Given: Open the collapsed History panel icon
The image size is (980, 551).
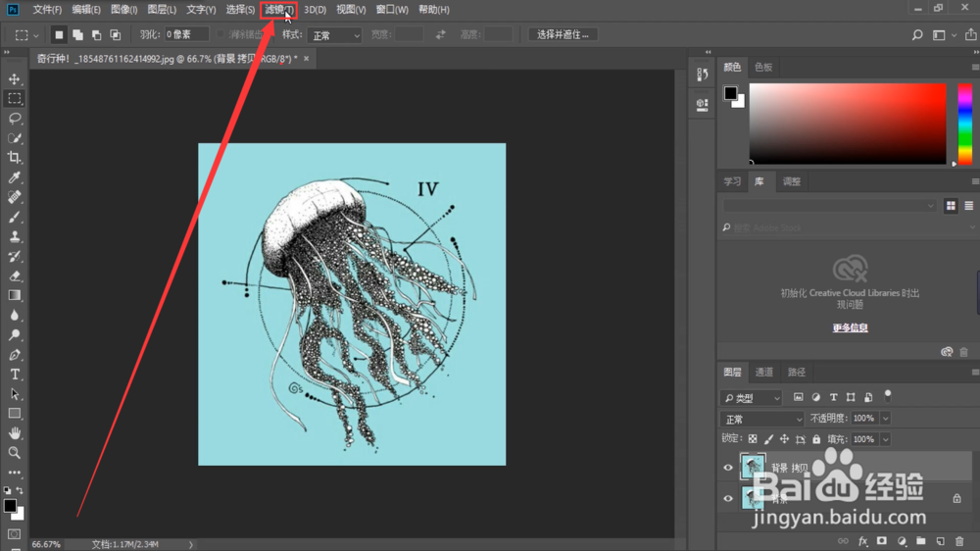Looking at the screenshot, I should tap(703, 75).
